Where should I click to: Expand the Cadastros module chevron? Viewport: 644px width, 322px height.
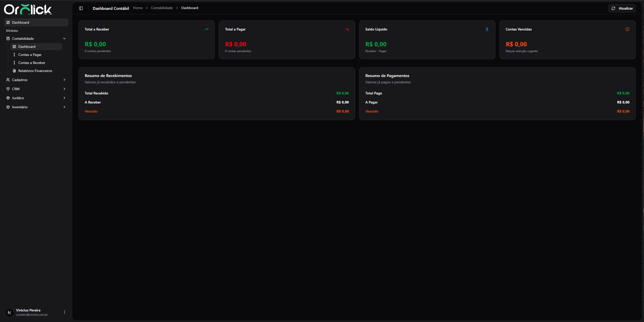click(64, 80)
